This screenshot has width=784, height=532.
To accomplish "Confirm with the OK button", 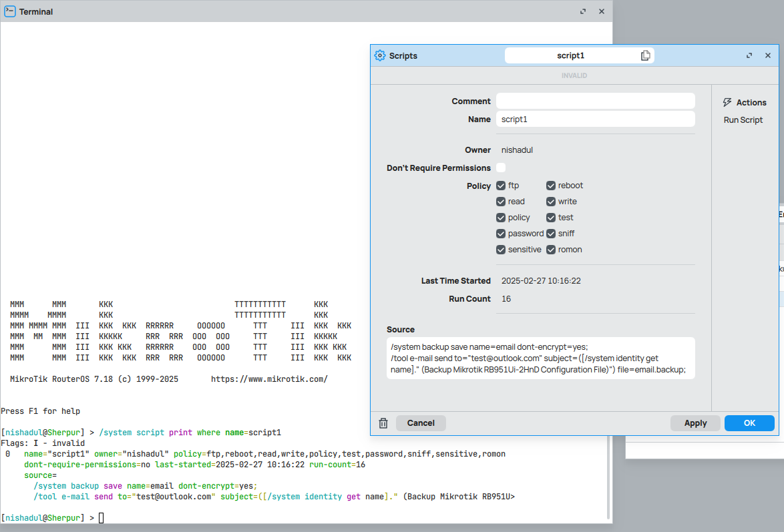I will tap(749, 423).
